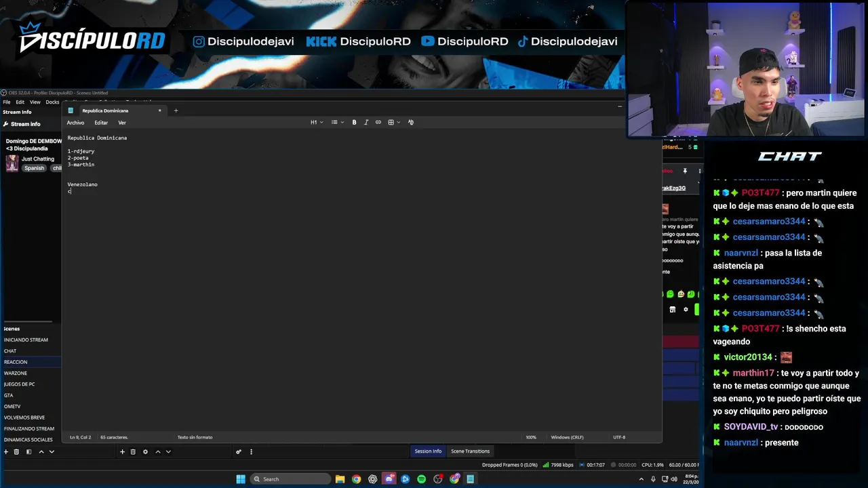Open Notepad from the taskbar

pos(470,479)
